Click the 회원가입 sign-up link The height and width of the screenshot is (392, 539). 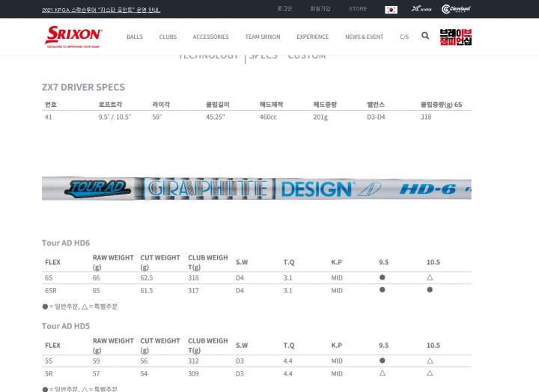click(x=320, y=8)
